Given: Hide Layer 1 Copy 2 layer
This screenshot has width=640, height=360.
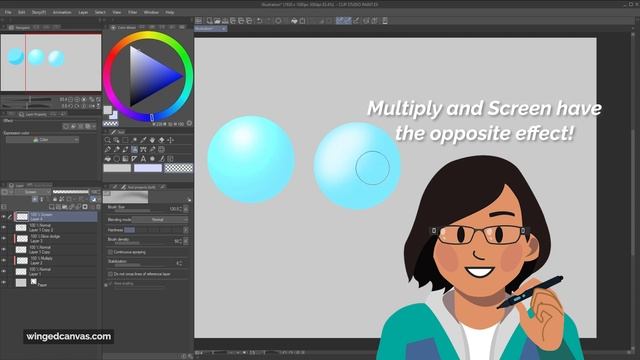Looking at the screenshot, I should [x=4, y=227].
